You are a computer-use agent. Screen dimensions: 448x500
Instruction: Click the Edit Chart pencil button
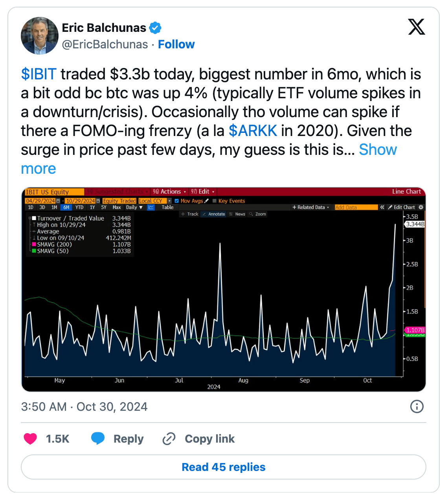pos(402,207)
